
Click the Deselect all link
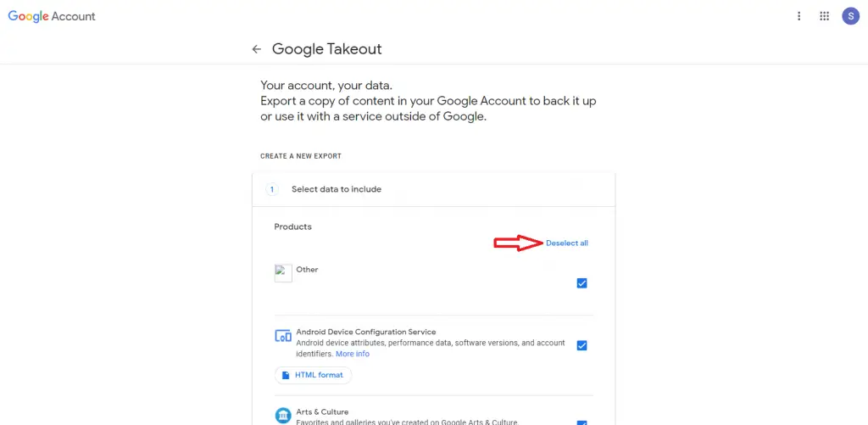[567, 243]
